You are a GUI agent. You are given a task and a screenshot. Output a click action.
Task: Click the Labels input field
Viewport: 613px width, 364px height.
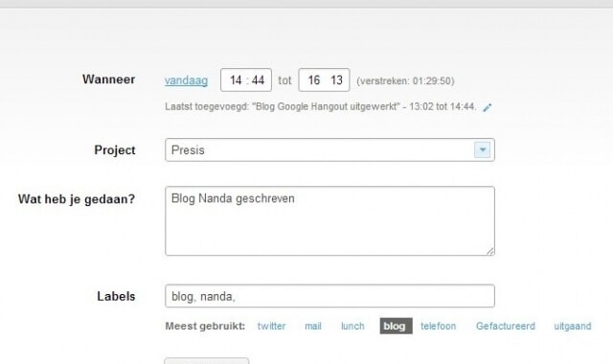pyautogui.click(x=329, y=296)
